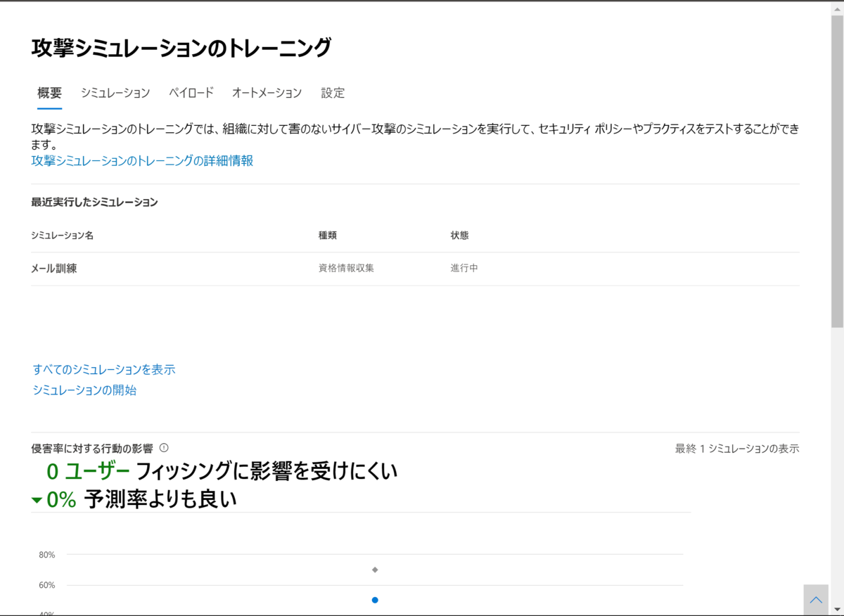
Task: Open the 設定 tab
Action: [x=333, y=93]
